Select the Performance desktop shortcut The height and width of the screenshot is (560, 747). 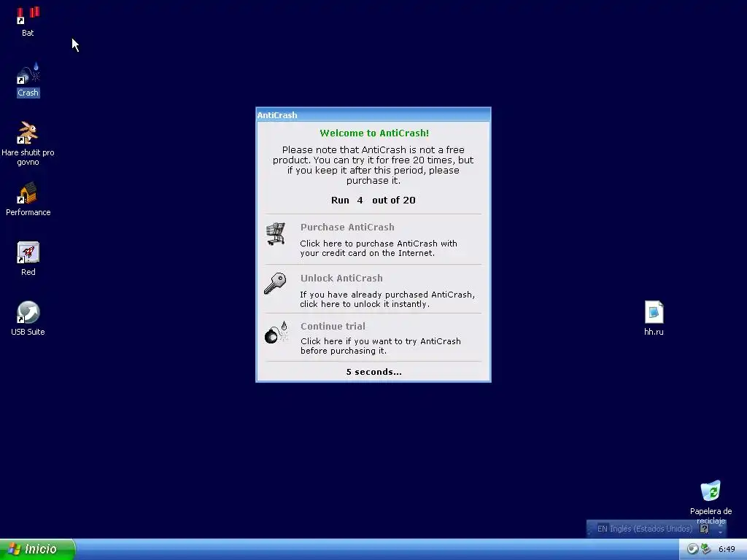28,199
